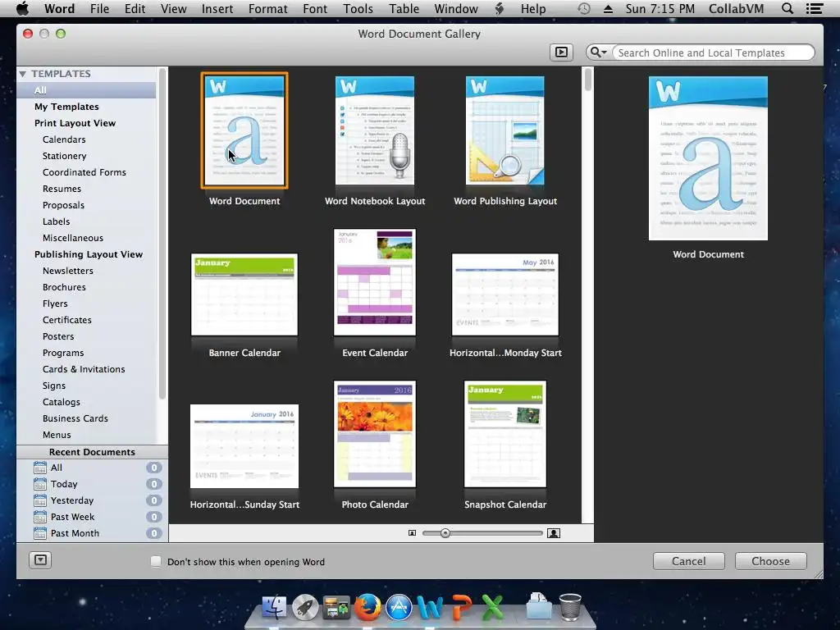Open the Business Cards category
The width and height of the screenshot is (840, 630).
75,418
